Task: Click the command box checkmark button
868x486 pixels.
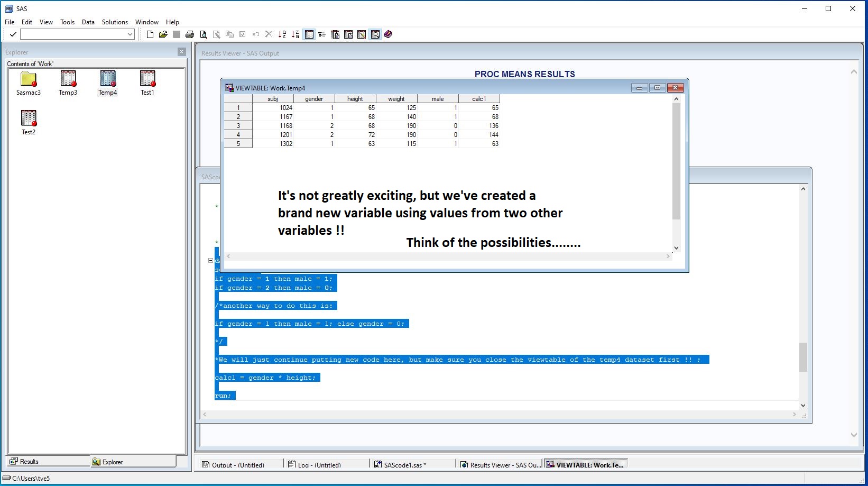Action: [13, 34]
